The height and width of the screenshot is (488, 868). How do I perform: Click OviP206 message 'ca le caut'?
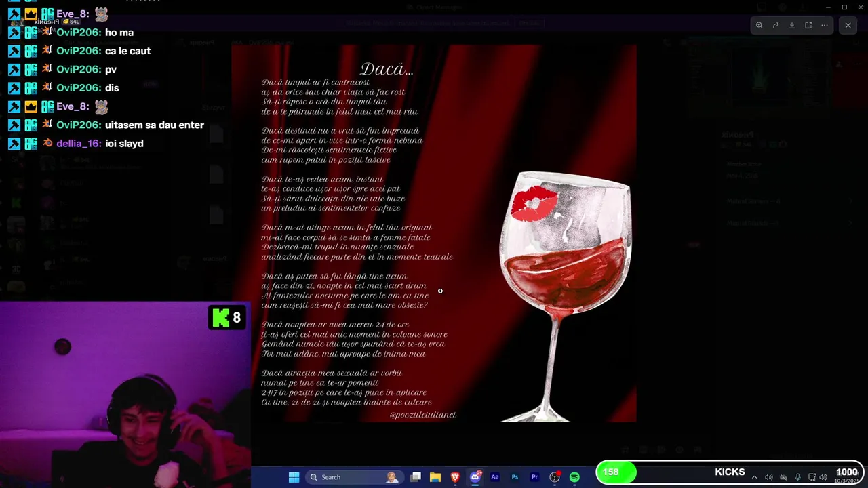[x=128, y=51]
